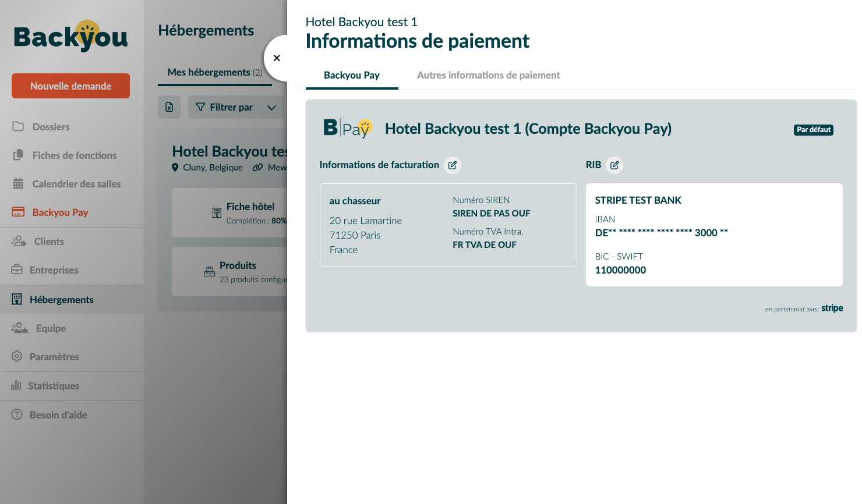This screenshot has height=504, width=862.
Task: Click FR TVA DE OUF value
Action: [485, 245]
